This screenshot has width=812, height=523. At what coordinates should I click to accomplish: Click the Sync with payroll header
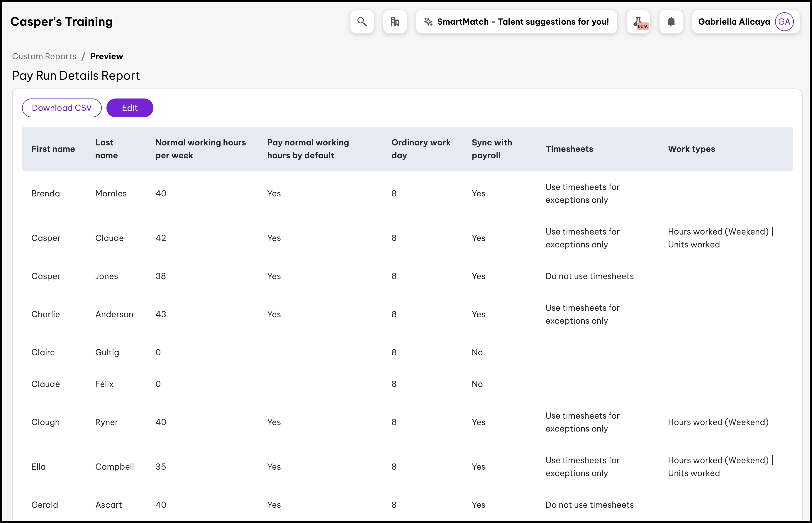[491, 149]
